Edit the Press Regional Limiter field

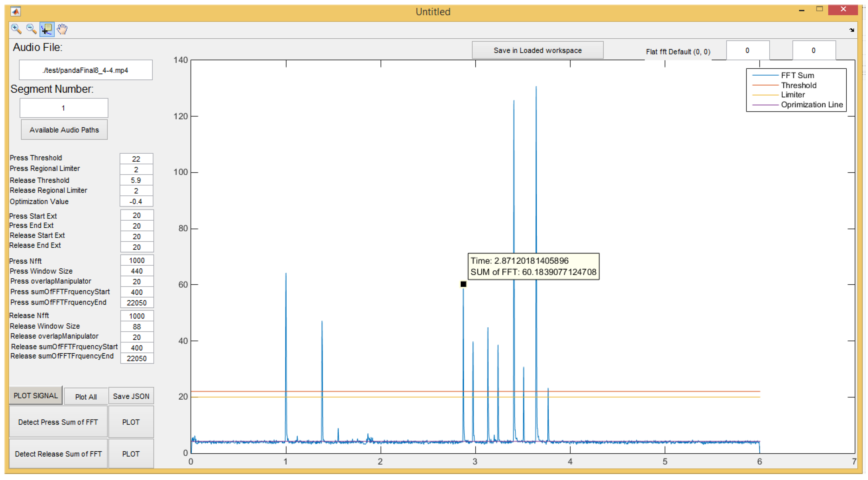point(136,170)
